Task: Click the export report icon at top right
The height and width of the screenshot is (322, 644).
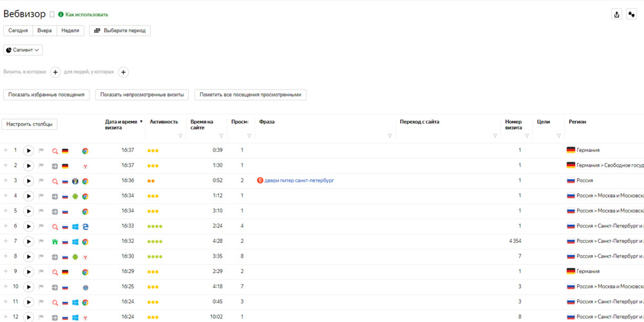Action: click(616, 14)
